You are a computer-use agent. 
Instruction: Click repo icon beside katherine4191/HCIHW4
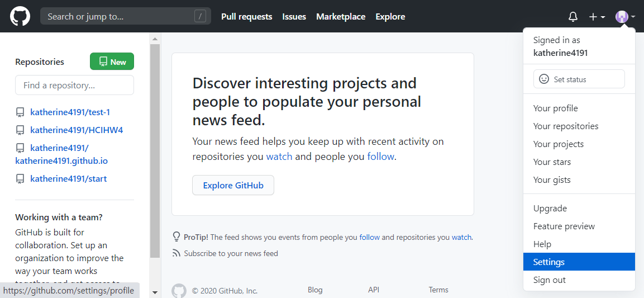(20, 130)
